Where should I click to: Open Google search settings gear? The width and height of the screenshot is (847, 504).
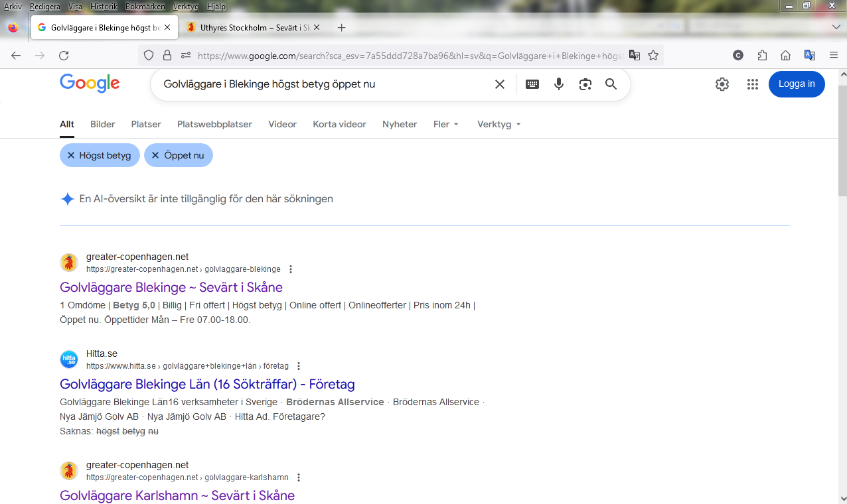click(x=722, y=84)
